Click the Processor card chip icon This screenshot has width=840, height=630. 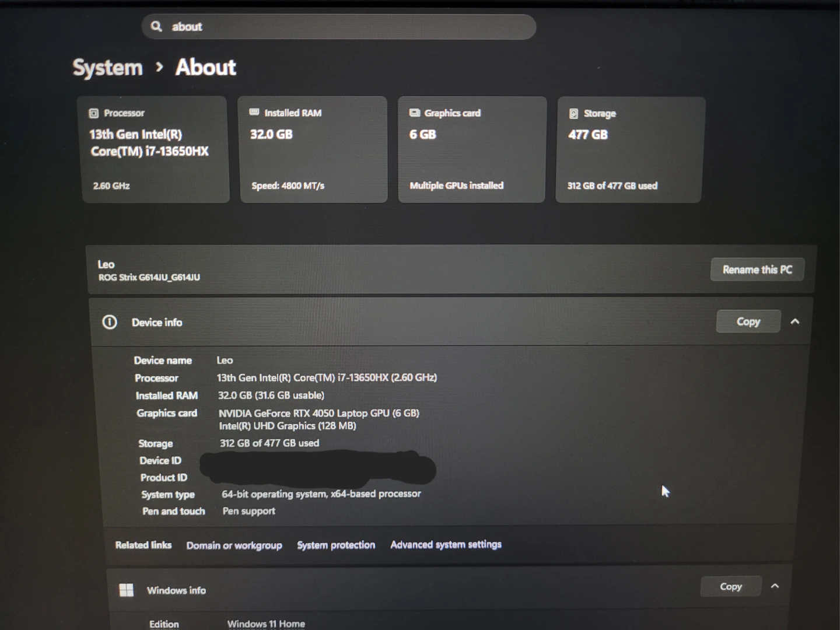pyautogui.click(x=93, y=113)
